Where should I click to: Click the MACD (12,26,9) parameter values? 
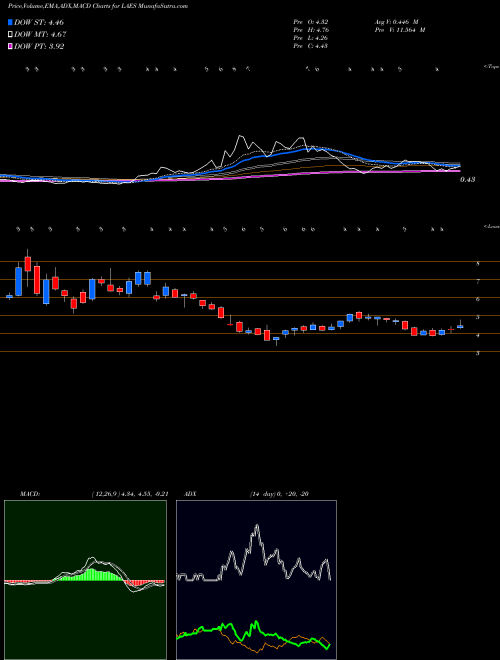[x=130, y=494]
